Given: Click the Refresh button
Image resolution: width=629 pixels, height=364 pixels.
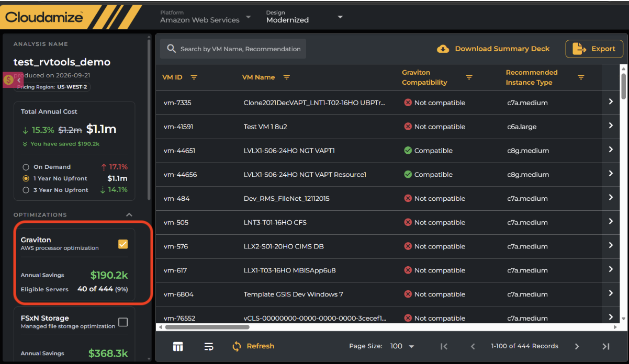Looking at the screenshot, I should click(253, 346).
